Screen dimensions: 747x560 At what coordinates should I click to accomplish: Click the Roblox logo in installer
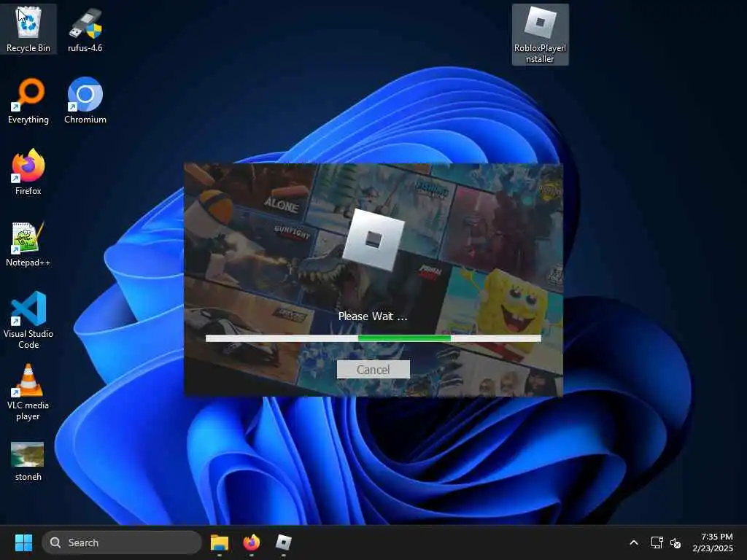coord(373,239)
